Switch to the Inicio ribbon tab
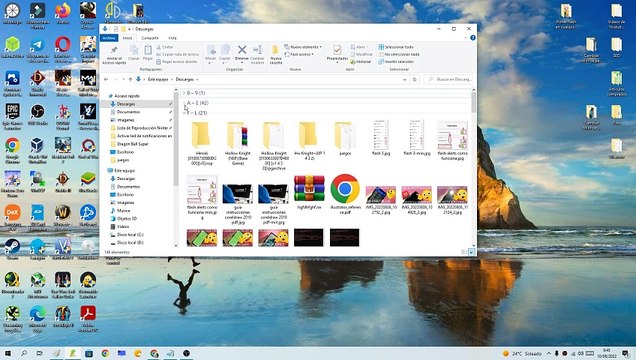Image resolution: width=636 pixels, height=360 pixels. [x=127, y=38]
